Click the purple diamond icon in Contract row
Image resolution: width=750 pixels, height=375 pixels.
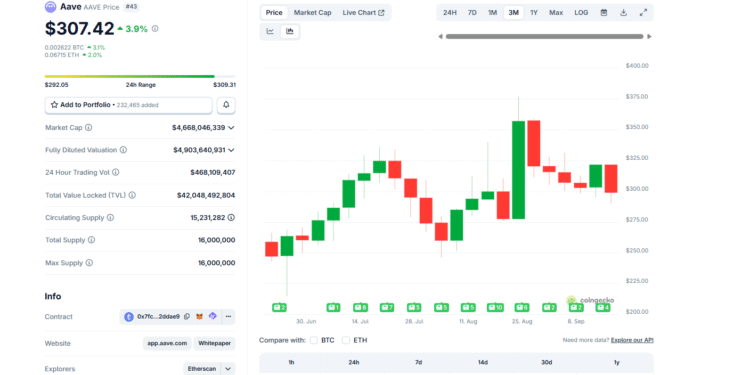[213, 316]
